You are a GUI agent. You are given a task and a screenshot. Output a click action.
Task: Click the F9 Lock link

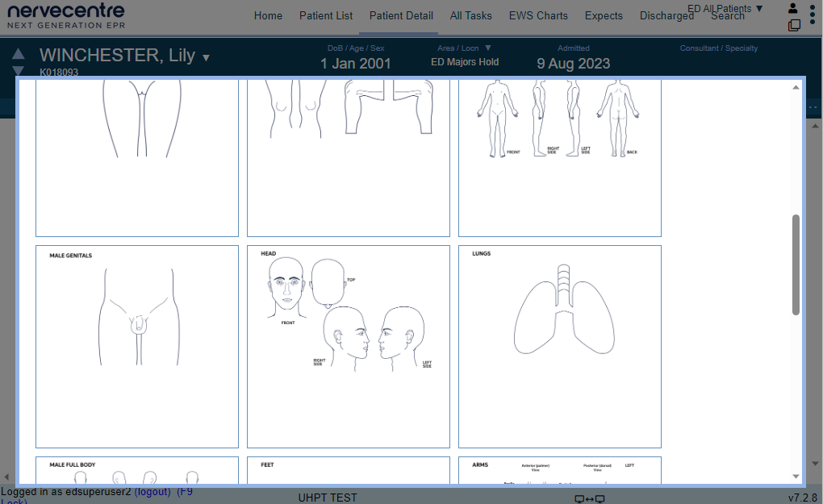[x=184, y=491]
